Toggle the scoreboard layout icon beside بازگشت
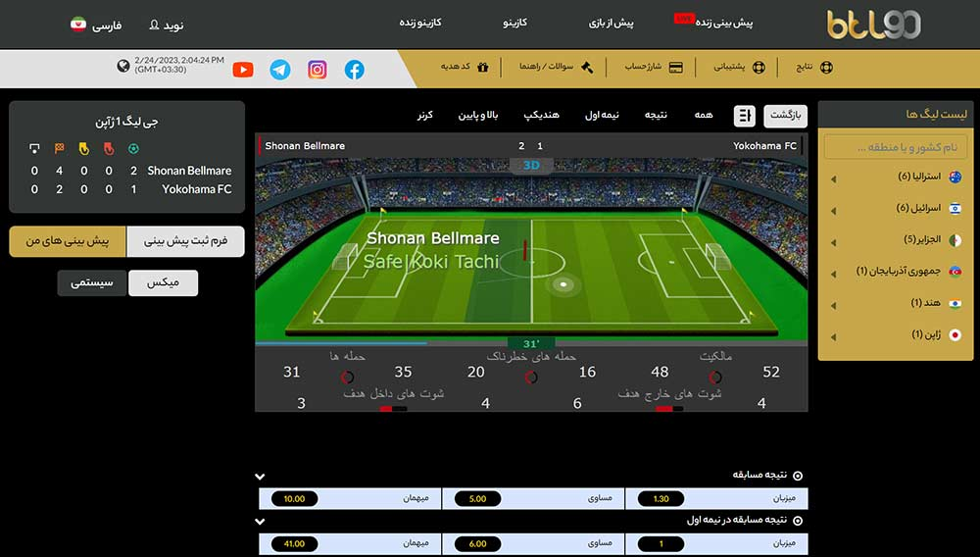 click(744, 116)
